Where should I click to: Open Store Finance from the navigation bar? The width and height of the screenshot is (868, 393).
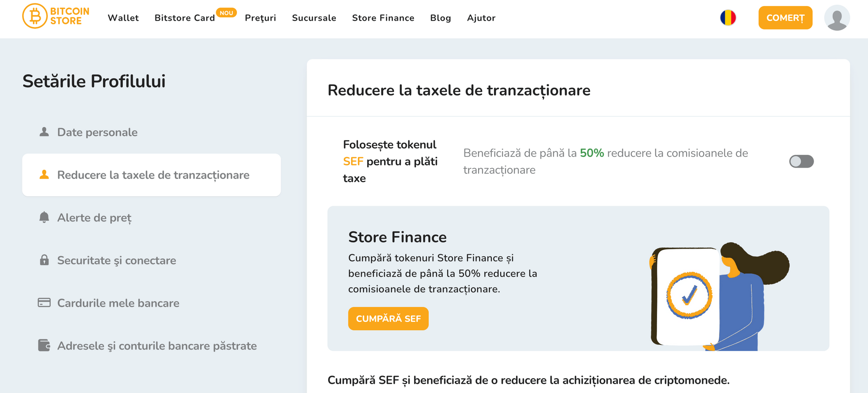(383, 18)
